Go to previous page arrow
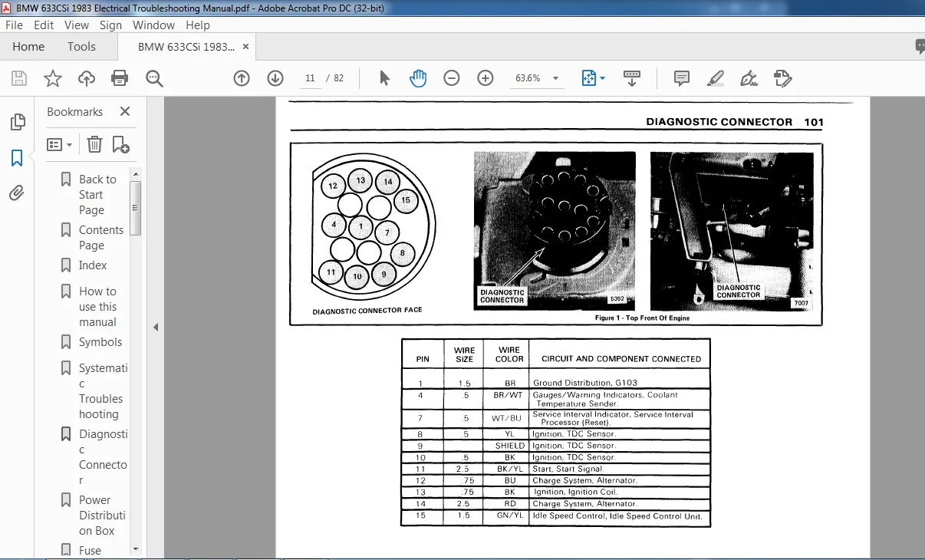Screen dimensions: 925x560 [242, 78]
